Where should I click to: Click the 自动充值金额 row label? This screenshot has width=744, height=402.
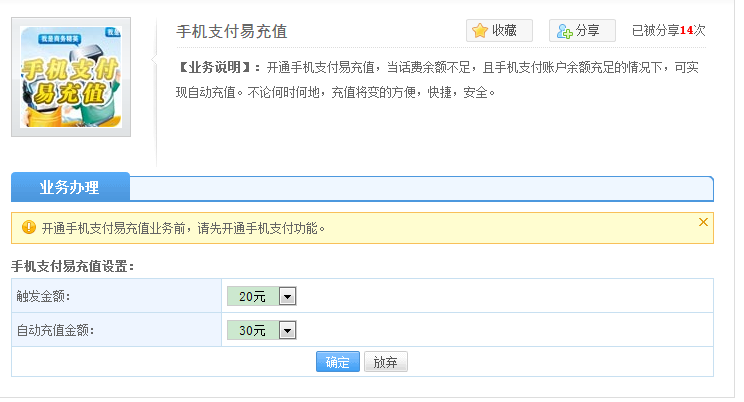pyautogui.click(x=55, y=330)
